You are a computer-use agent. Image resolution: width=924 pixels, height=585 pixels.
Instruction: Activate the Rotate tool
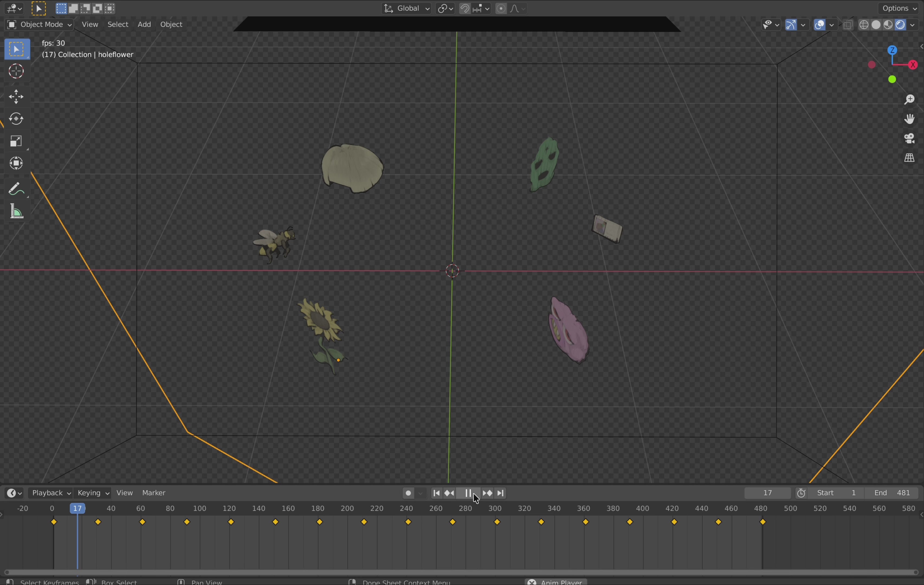(x=16, y=119)
